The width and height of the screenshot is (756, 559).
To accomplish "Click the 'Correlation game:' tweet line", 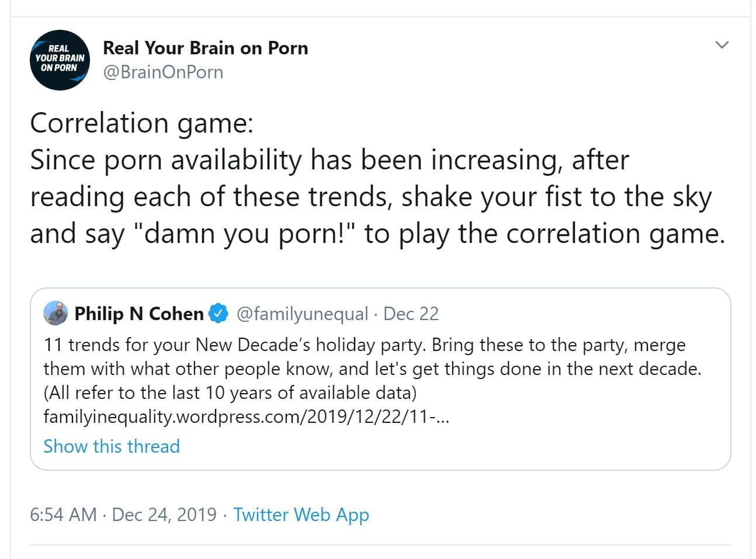I will click(x=142, y=123).
